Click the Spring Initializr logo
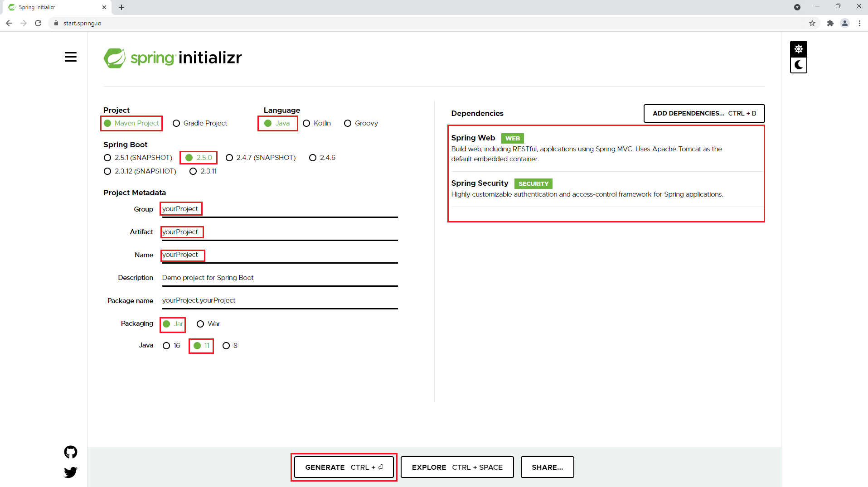This screenshot has height=487, width=868. point(173,58)
